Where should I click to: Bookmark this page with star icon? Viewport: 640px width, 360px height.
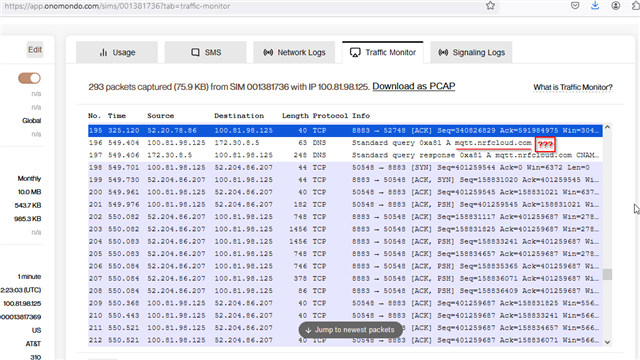pyautogui.click(x=490, y=6)
